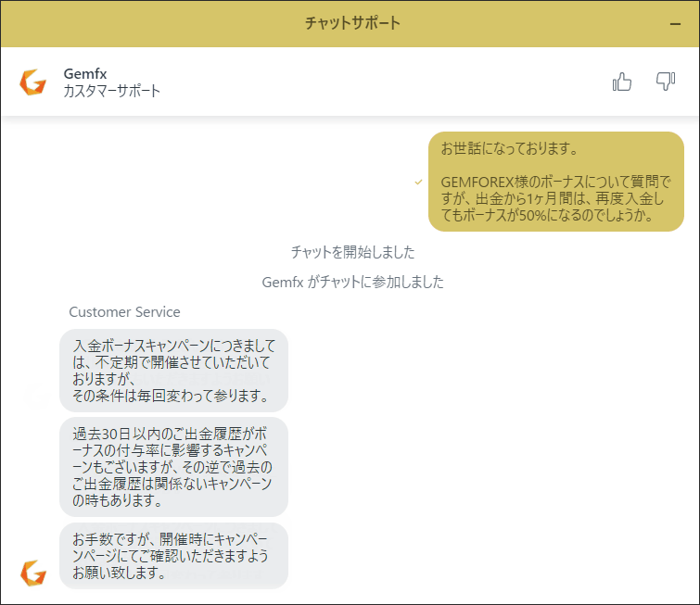Click the チャットサポート title bar text
This screenshot has width=700, height=605.
pos(352,23)
